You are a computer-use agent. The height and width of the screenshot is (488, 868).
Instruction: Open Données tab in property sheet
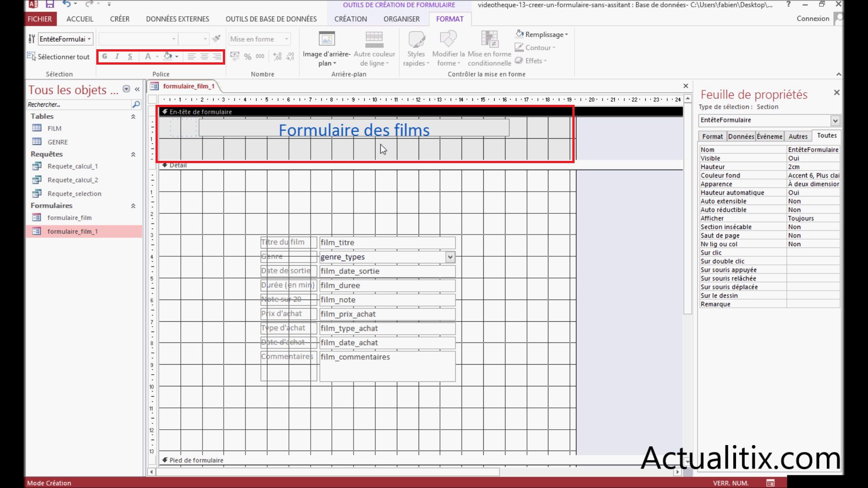click(x=741, y=136)
